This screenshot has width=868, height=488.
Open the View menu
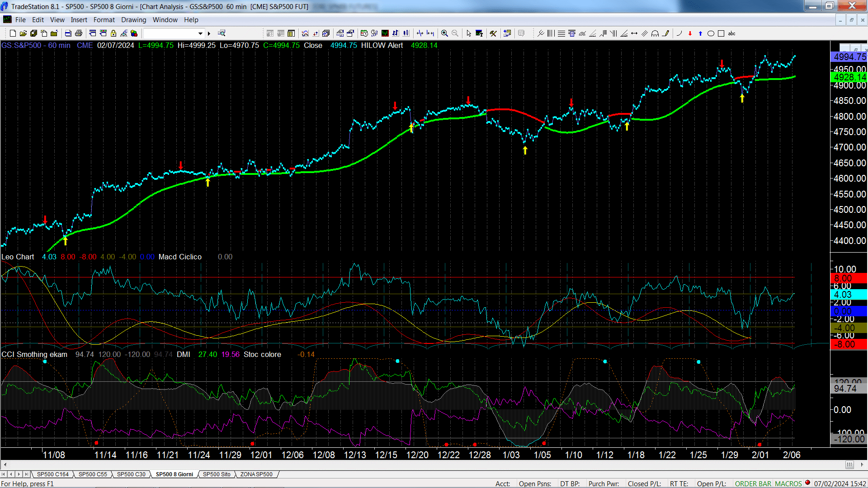tap(57, 20)
